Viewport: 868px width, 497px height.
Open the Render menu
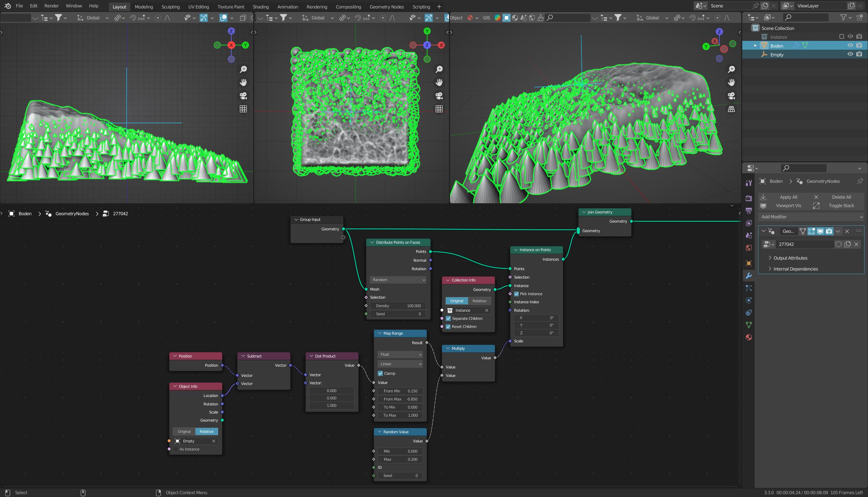coord(51,6)
